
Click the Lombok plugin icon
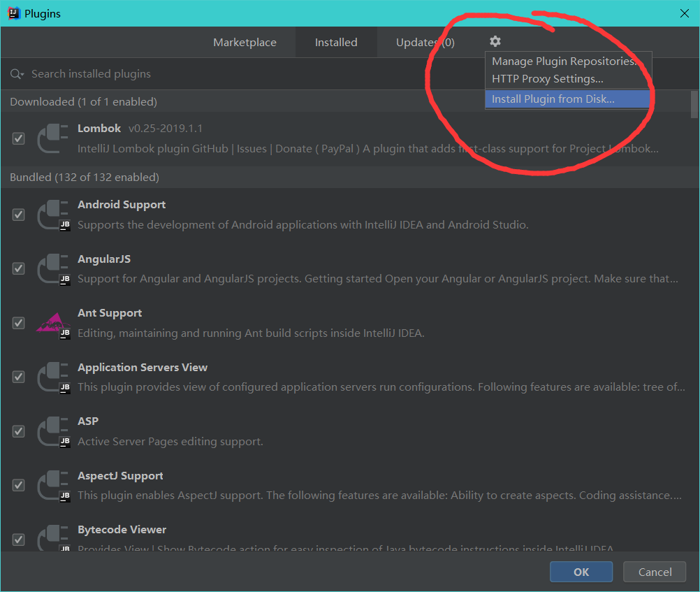(x=52, y=138)
